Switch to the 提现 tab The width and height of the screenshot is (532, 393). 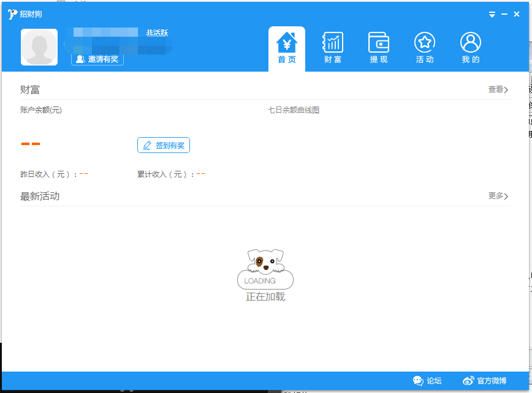378,48
